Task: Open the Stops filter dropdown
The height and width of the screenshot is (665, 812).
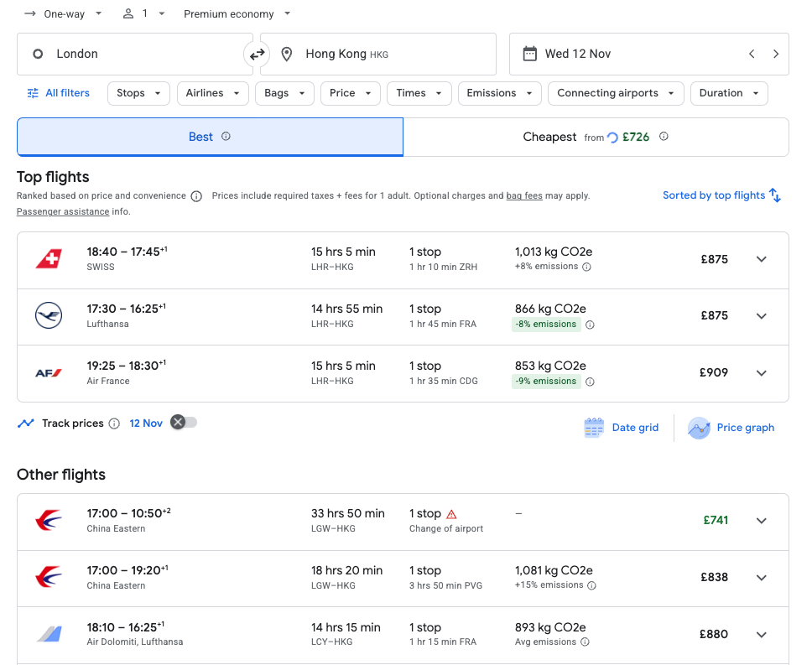Action: [138, 93]
